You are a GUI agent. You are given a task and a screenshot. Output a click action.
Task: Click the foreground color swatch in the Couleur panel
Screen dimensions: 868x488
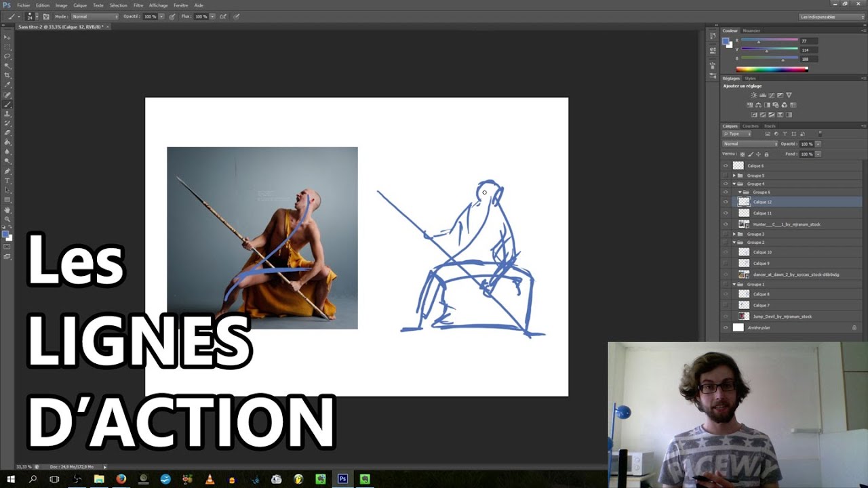tap(726, 41)
